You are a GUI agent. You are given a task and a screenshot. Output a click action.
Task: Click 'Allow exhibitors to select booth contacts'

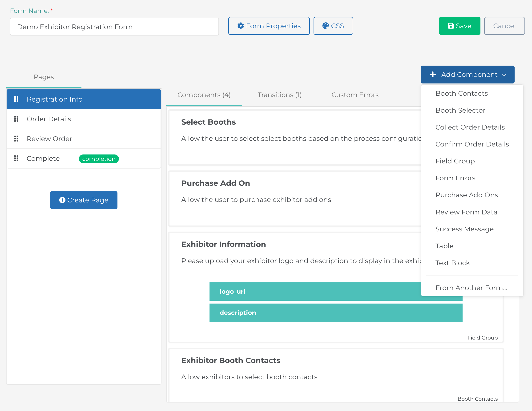[249, 377]
